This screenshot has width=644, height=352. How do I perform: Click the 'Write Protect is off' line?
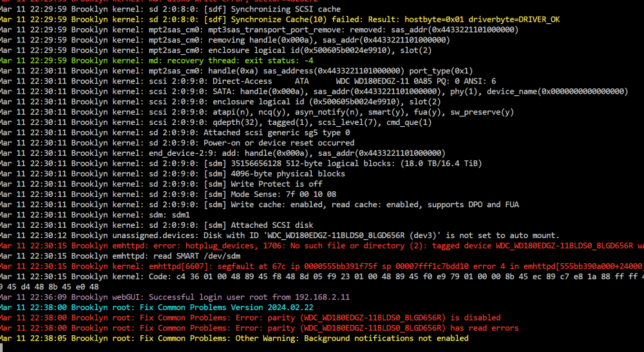click(161, 184)
